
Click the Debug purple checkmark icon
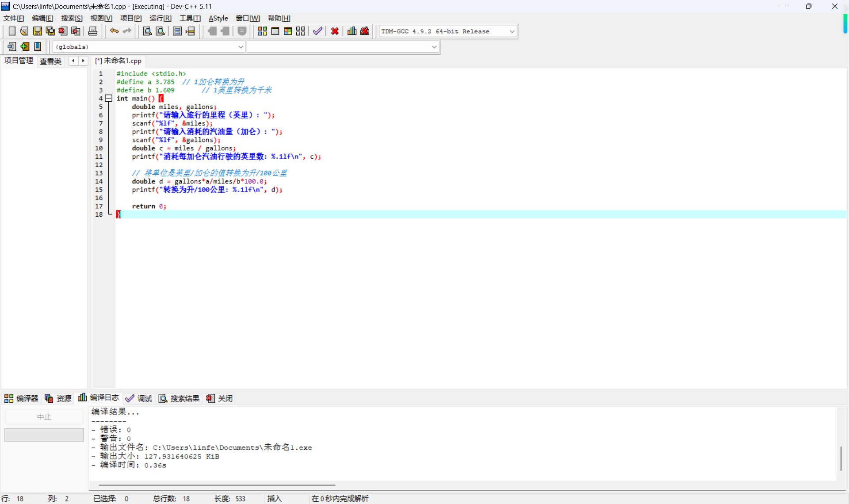click(317, 31)
